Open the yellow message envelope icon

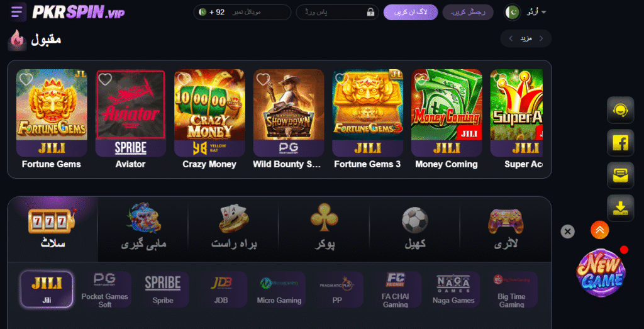tap(620, 176)
